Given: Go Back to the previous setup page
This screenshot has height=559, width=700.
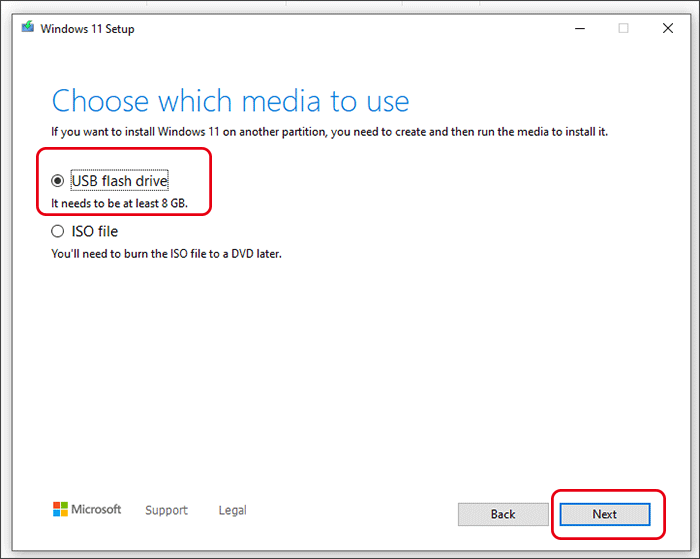Looking at the screenshot, I should [503, 514].
